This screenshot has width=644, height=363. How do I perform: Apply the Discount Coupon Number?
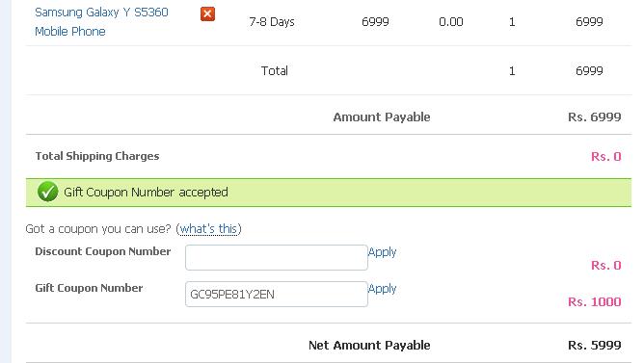pos(382,252)
